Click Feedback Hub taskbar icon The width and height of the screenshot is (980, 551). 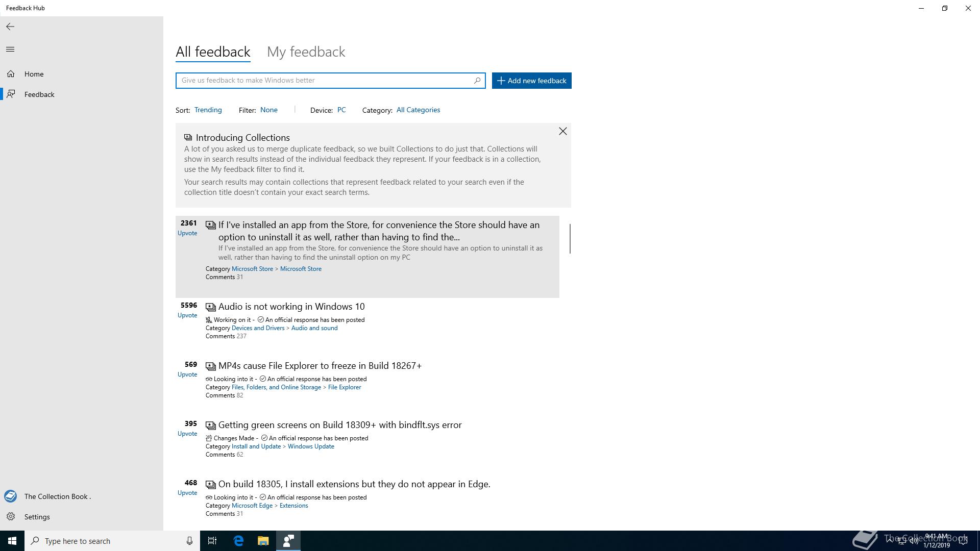[x=288, y=541]
